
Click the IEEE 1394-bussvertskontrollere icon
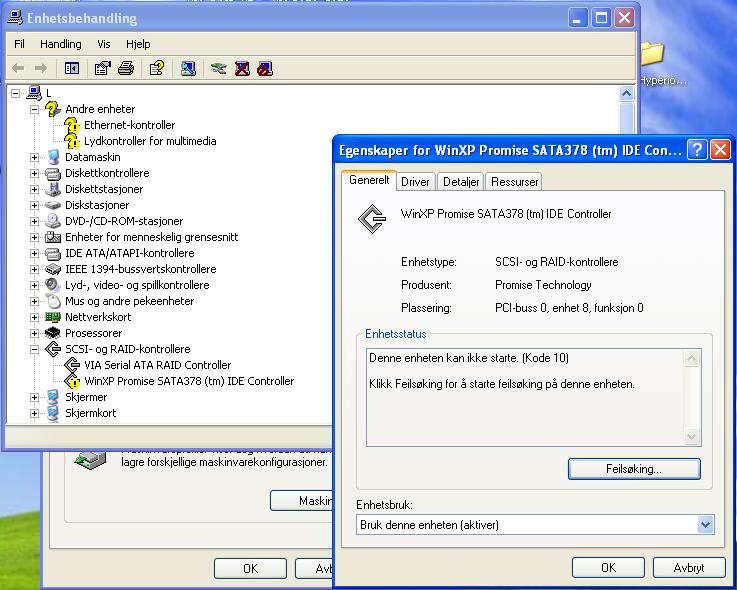53,269
